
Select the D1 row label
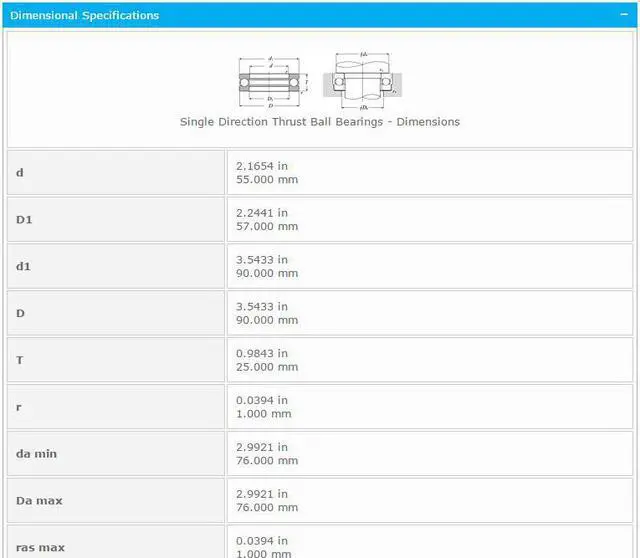(x=24, y=220)
